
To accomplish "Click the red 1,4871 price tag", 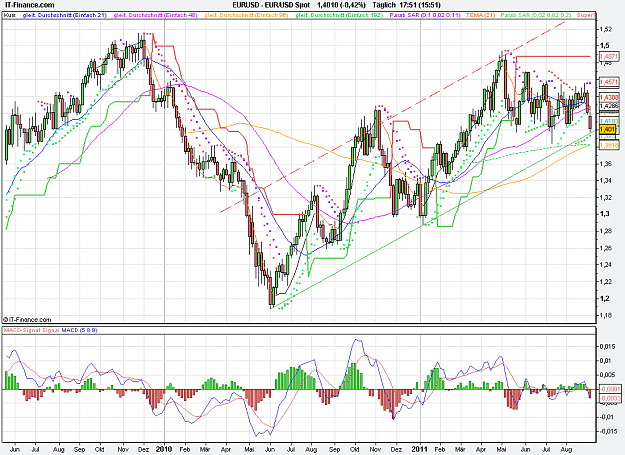I will [x=609, y=57].
